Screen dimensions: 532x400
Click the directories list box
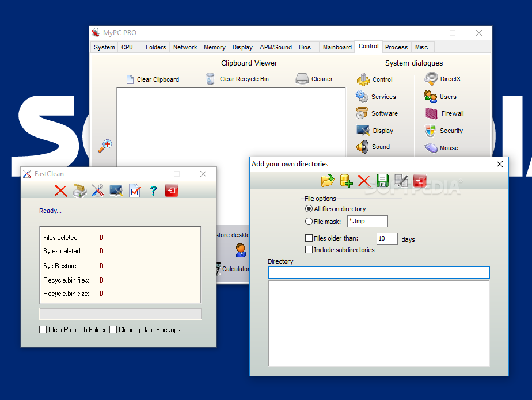tap(379, 323)
